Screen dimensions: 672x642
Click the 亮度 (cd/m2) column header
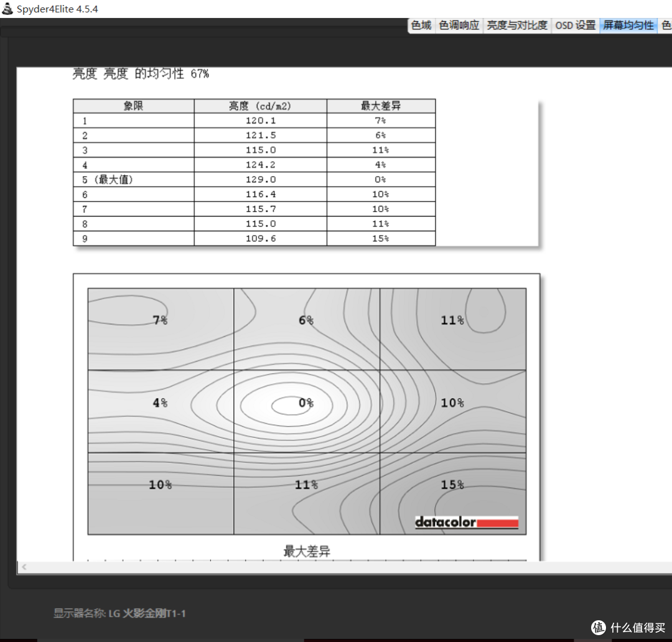260,106
